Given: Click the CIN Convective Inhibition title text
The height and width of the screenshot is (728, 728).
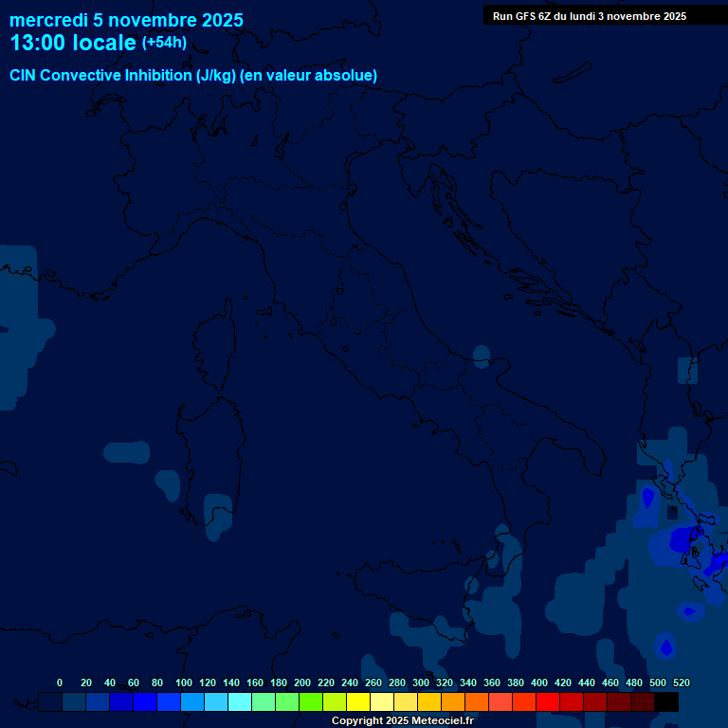Looking at the screenshot, I should 193,76.
